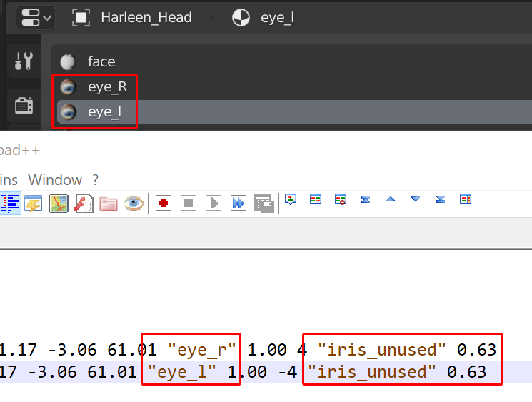This screenshot has height=402, width=532.
Task: Click the "eye_r" string in the text
Action: tap(202, 350)
